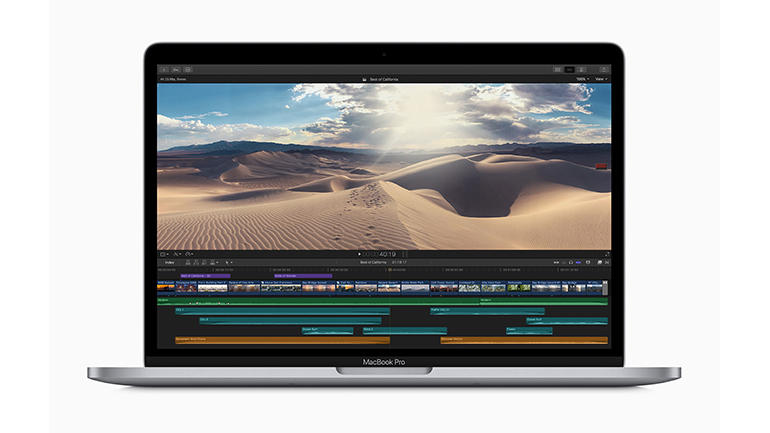Play the clip in the viewer

pos(359,254)
